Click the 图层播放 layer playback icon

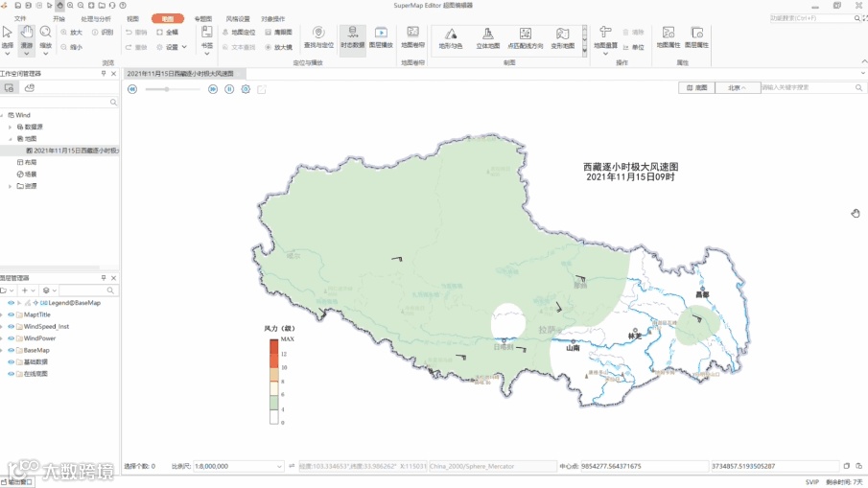pos(381,37)
